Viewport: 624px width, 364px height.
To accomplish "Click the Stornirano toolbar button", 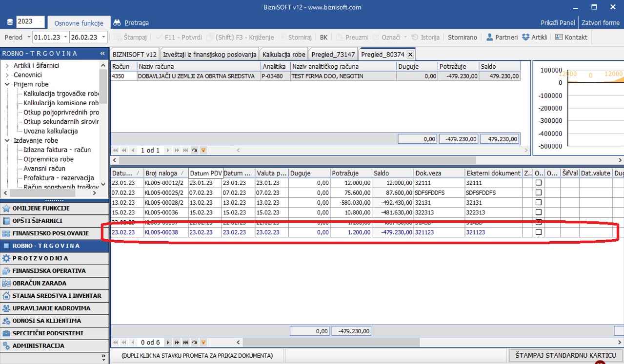I will click(x=463, y=37).
